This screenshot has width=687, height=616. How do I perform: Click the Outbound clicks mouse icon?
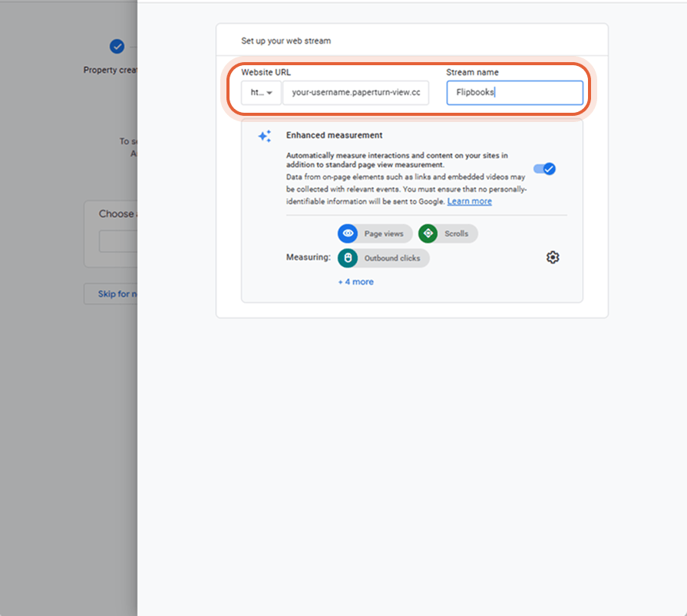(348, 258)
